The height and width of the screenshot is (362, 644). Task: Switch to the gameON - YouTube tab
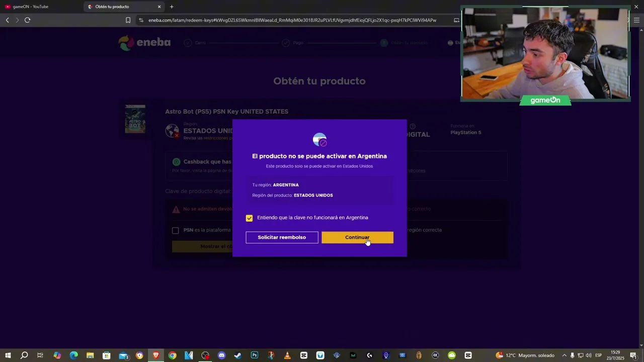click(x=41, y=7)
